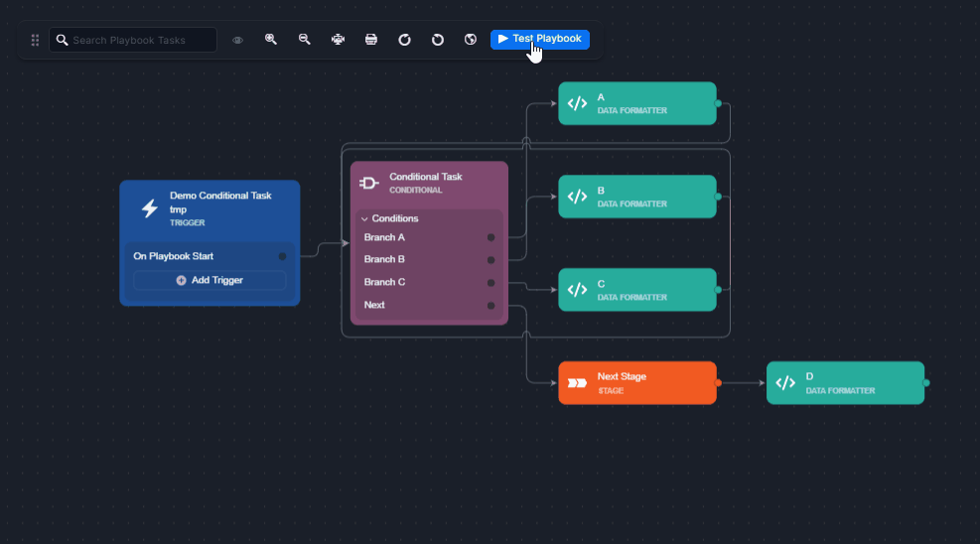Select the D data formatter node
This screenshot has width=980, height=544.
coord(845,383)
